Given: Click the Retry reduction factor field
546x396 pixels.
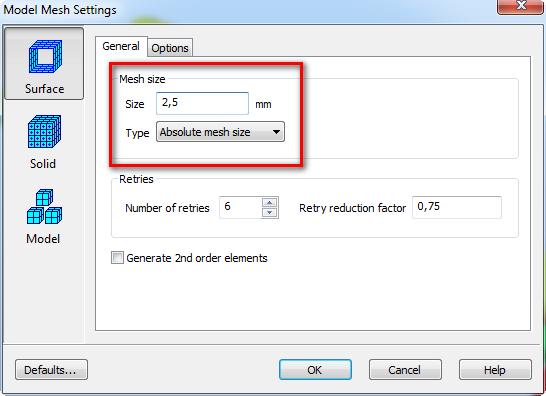Looking at the screenshot, I should click(457, 207).
